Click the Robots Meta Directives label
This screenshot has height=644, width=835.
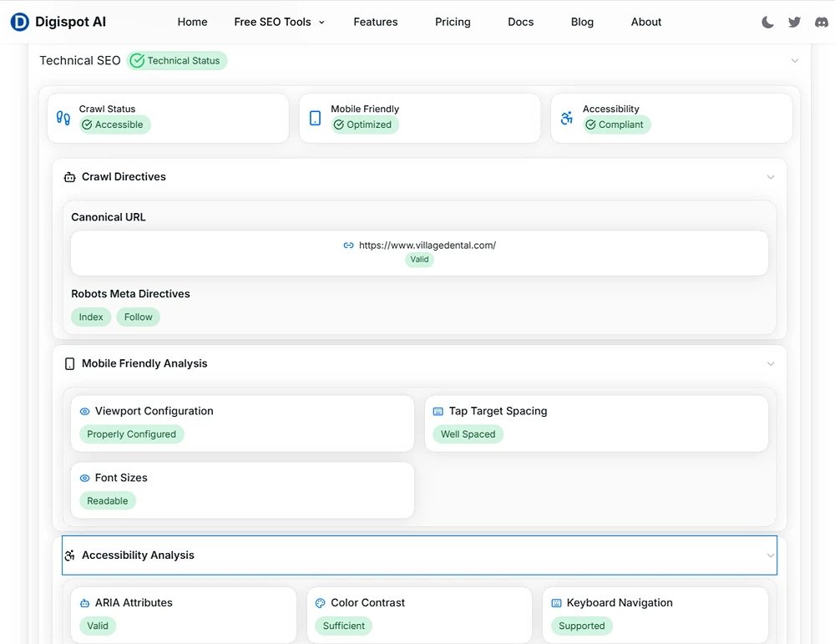pyautogui.click(x=130, y=294)
